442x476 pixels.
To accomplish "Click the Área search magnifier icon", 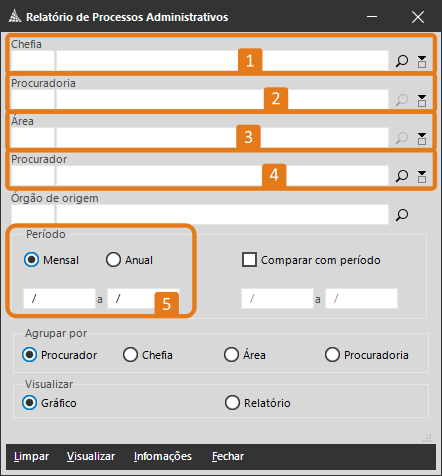I will (x=402, y=138).
